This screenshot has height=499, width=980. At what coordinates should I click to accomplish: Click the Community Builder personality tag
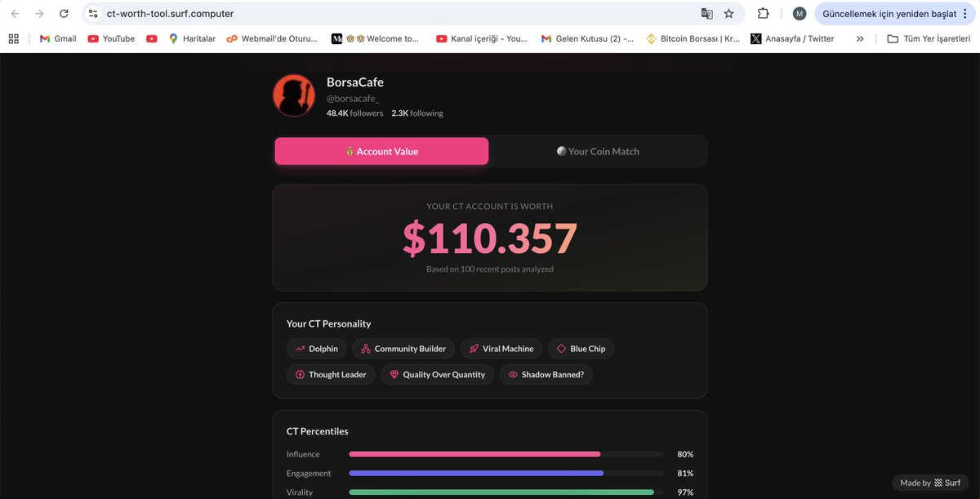point(403,349)
